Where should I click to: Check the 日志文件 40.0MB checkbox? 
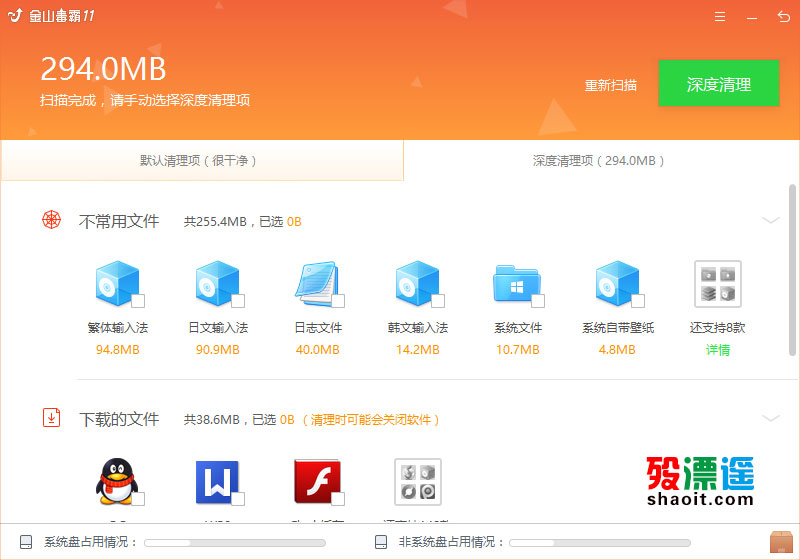click(338, 301)
